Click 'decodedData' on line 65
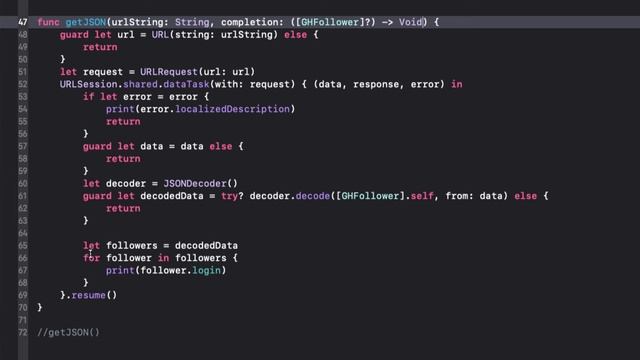 207,246
